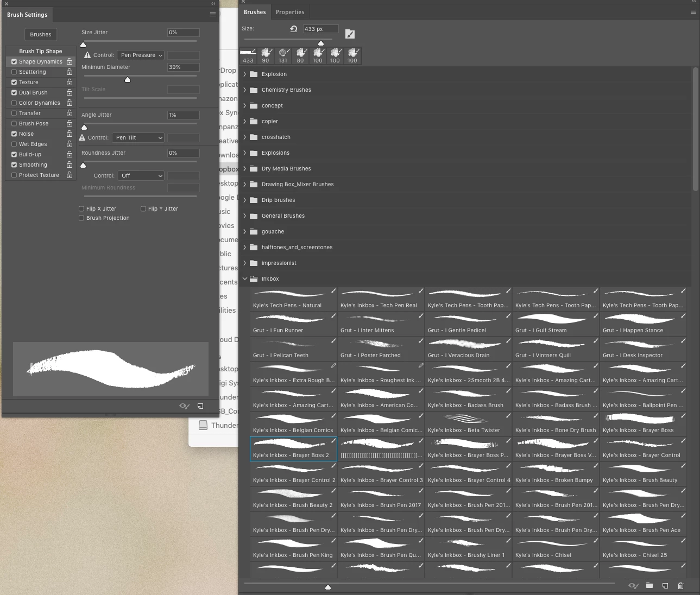Select recent brush preset labeled 90
This screenshot has width=700, height=595.
click(x=266, y=56)
